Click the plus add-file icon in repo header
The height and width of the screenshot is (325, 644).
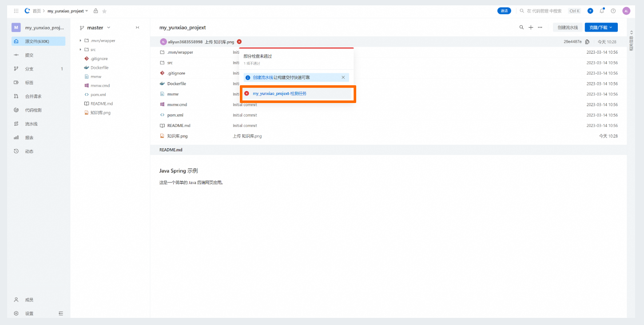tap(531, 28)
